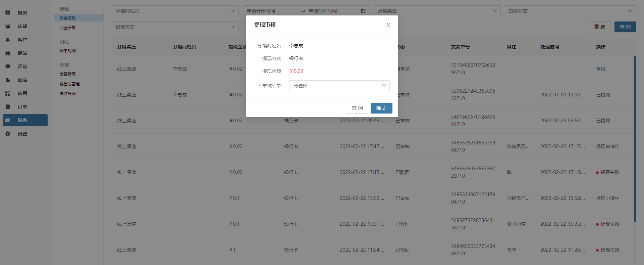Open the 审核结果 dropdown in dialog
The image size is (644, 265).
tap(339, 86)
